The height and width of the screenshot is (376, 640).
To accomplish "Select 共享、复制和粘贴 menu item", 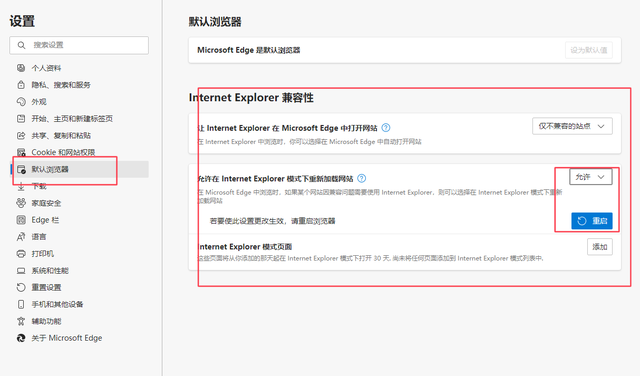I will pyautogui.click(x=80, y=135).
